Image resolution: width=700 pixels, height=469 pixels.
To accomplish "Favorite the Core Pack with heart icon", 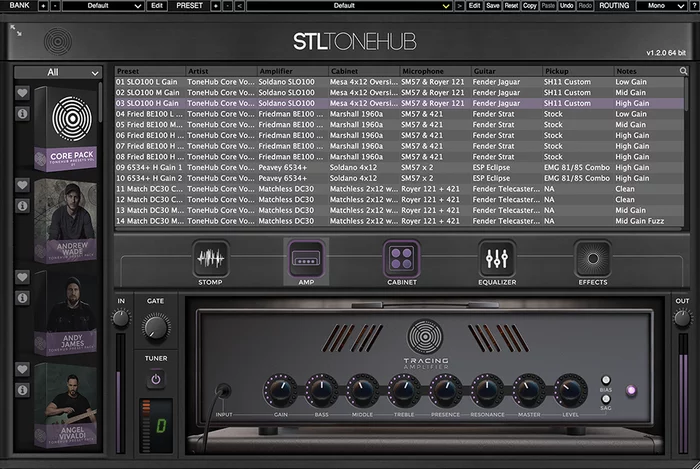I will point(22,93).
